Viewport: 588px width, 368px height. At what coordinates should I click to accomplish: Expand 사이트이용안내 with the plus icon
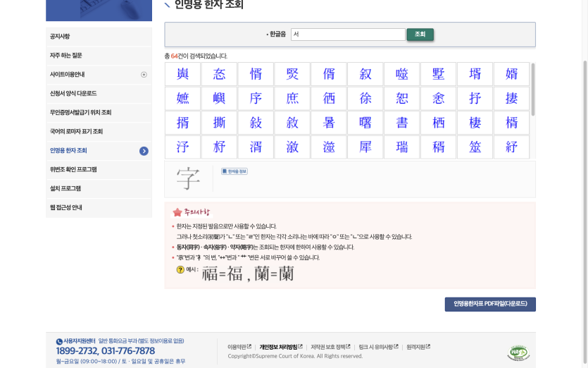[144, 74]
